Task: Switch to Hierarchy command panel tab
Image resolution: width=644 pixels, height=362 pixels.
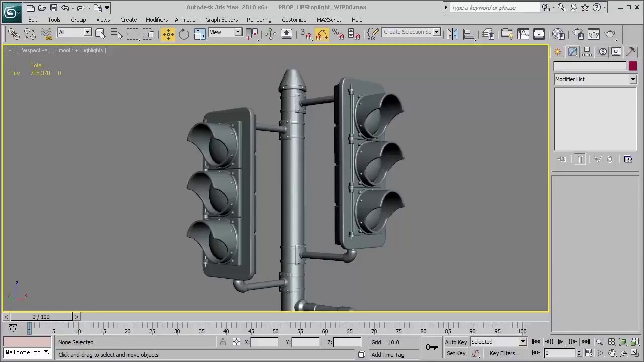Action: coord(587,52)
